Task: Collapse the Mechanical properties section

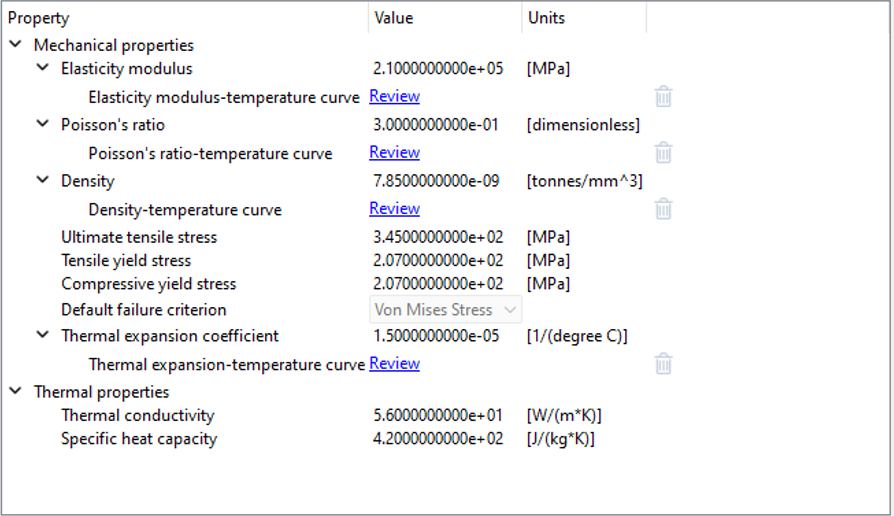Action: 15,45
